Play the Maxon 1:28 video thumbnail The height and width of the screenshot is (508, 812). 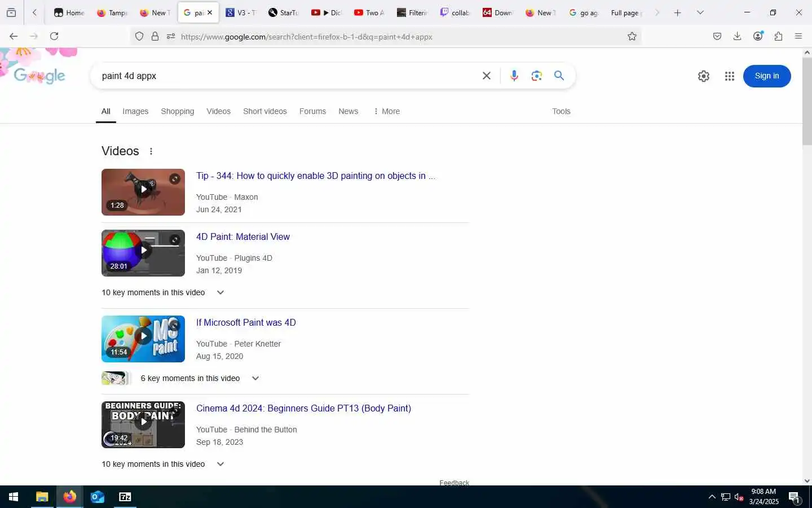(143, 192)
